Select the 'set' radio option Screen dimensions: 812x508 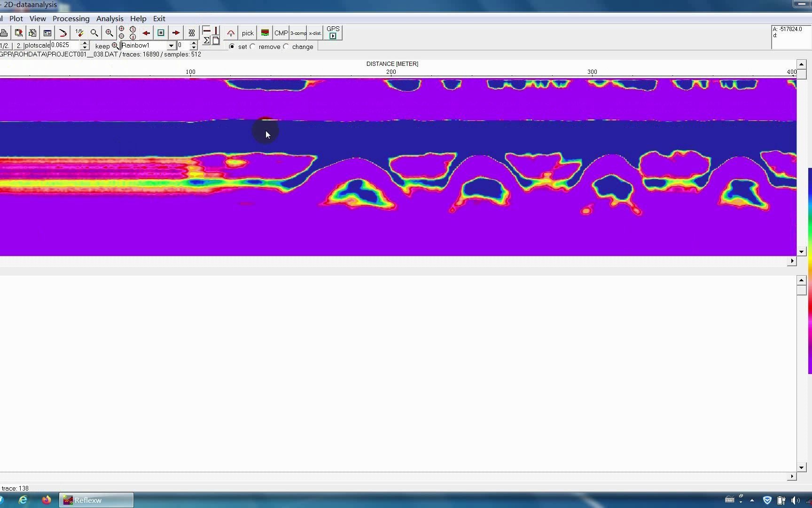pos(232,46)
